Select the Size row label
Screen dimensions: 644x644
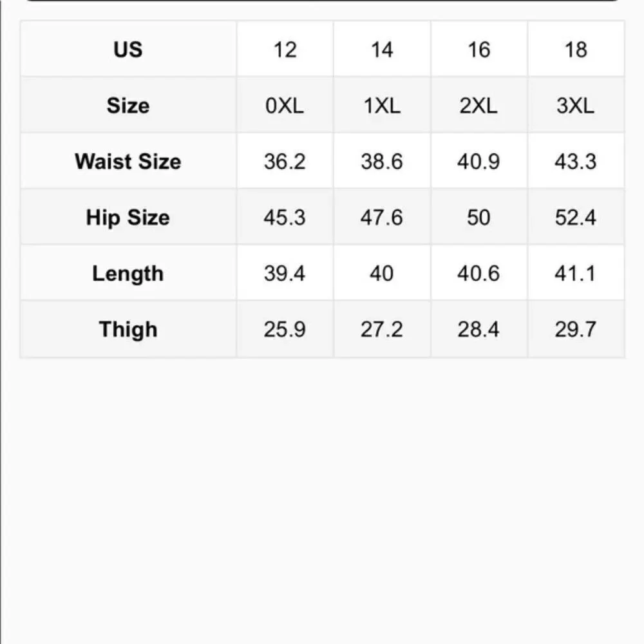coord(128,105)
